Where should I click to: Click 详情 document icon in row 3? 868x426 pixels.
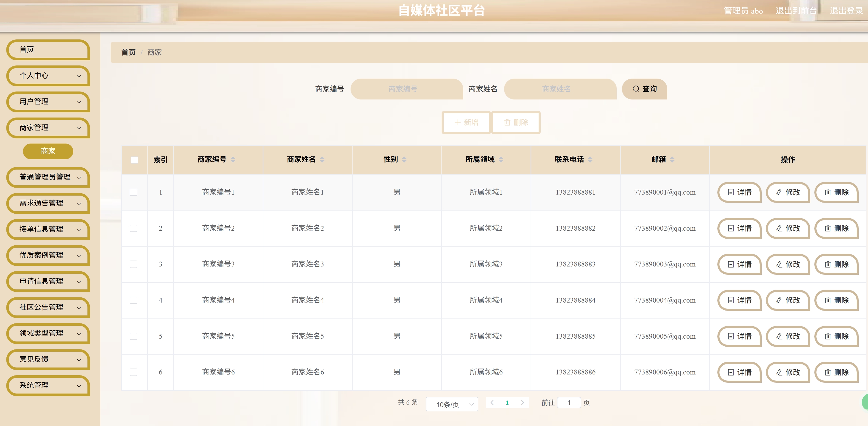tap(731, 264)
